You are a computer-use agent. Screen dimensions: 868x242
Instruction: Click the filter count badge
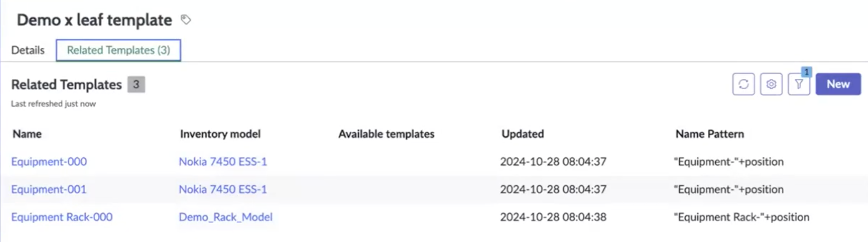click(x=806, y=72)
